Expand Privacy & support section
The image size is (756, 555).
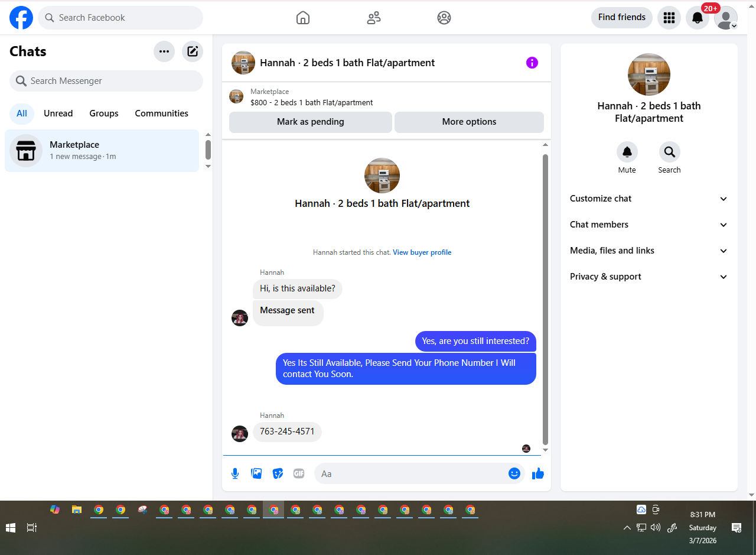coord(649,277)
